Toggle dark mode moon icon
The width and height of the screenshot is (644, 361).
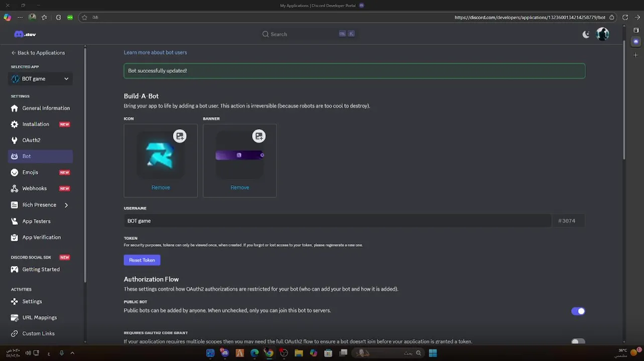[586, 34]
